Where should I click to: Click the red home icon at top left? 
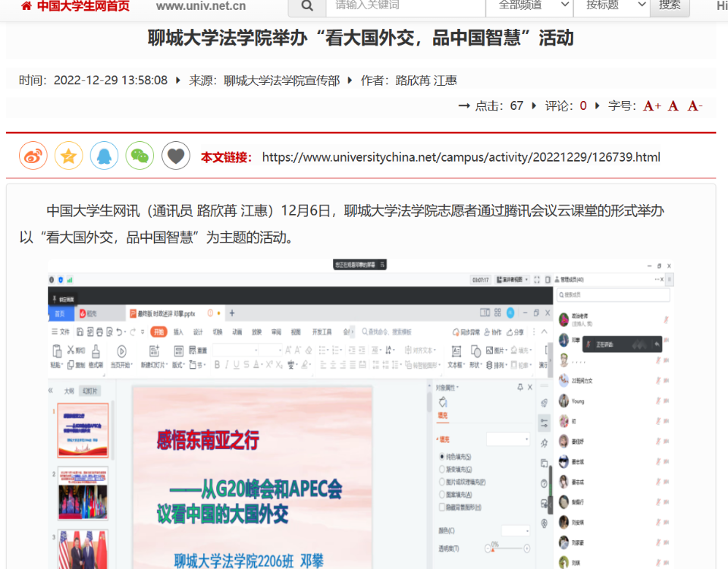pyautogui.click(x=27, y=6)
